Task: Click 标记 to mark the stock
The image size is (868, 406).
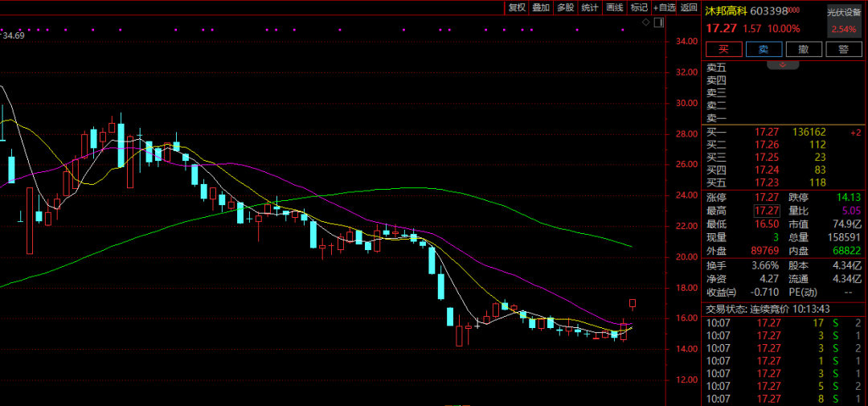Action: tap(639, 7)
